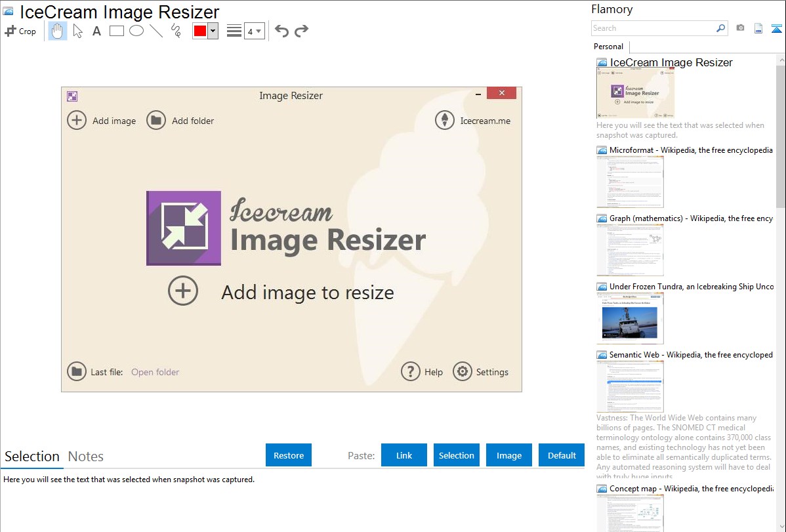The image size is (786, 532).
Task: Click the scrollbar up arrow in sidebar
Action: tap(781, 60)
